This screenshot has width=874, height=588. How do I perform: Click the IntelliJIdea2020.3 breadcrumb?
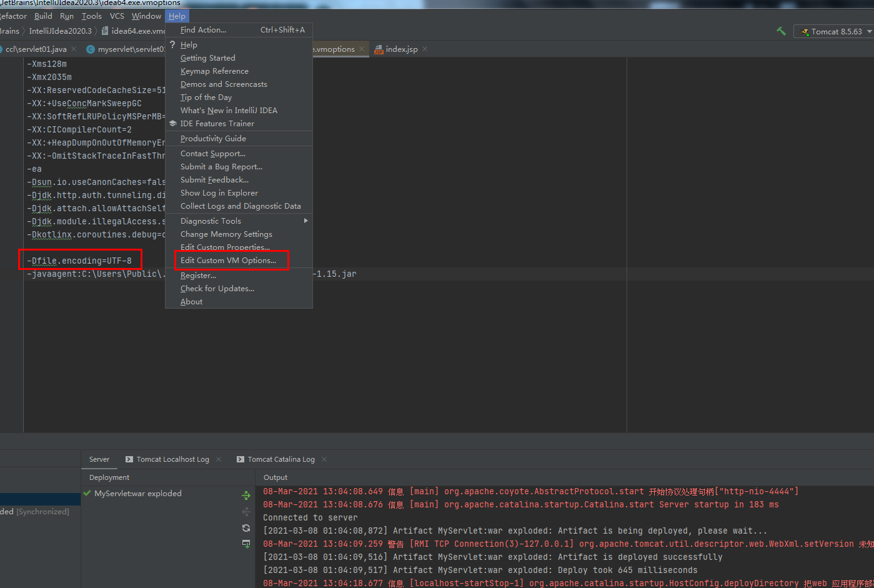60,31
